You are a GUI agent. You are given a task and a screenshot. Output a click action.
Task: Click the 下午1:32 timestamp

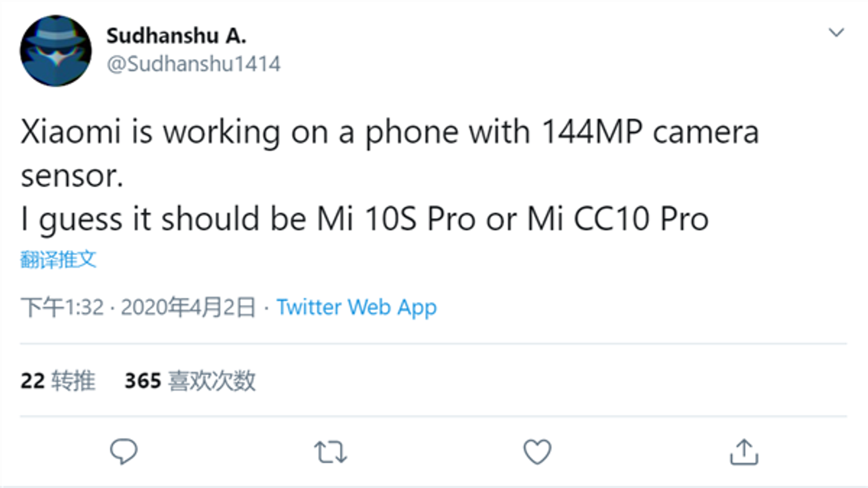pyautogui.click(x=62, y=307)
